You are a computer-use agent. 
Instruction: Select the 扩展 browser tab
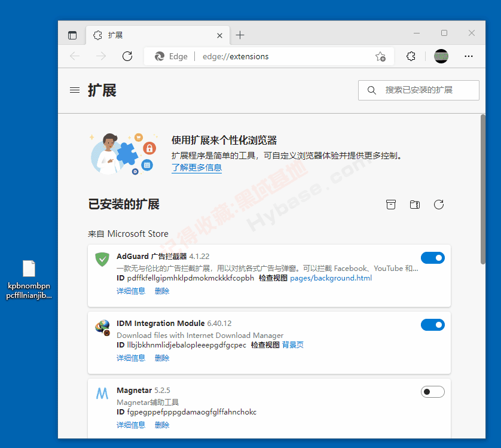point(158,35)
